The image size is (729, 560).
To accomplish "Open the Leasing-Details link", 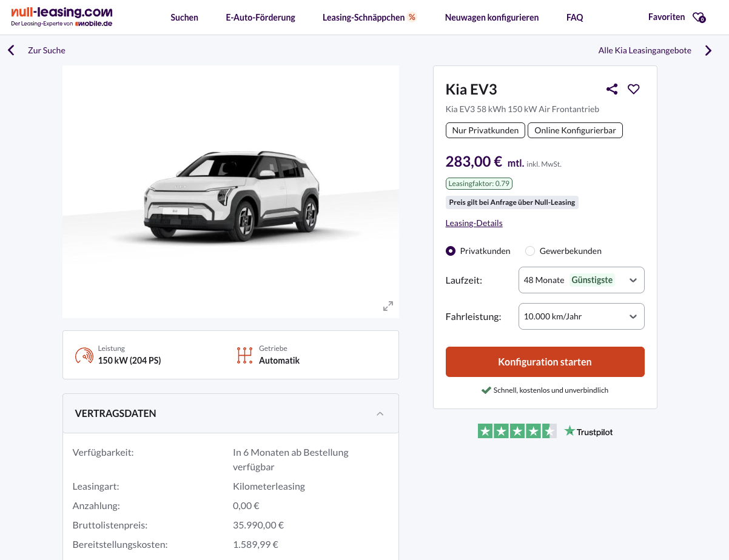I will pyautogui.click(x=474, y=223).
